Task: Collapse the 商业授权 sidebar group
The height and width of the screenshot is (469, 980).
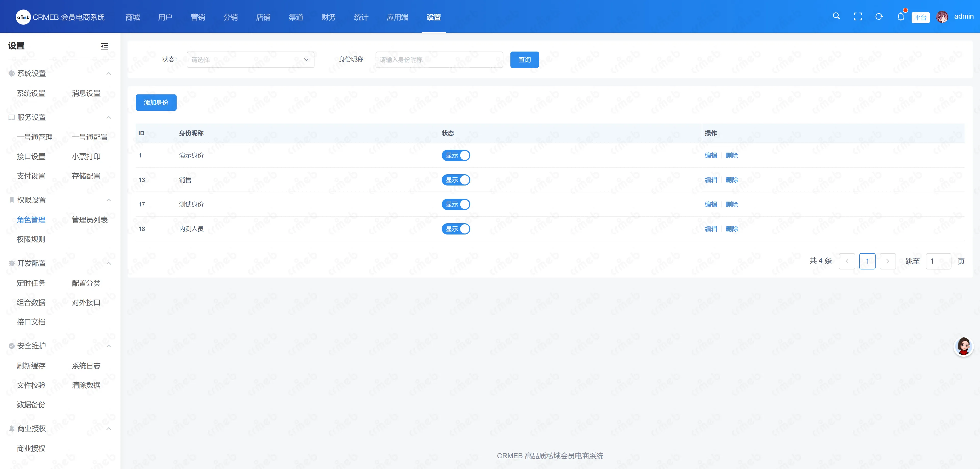Action: click(109, 429)
